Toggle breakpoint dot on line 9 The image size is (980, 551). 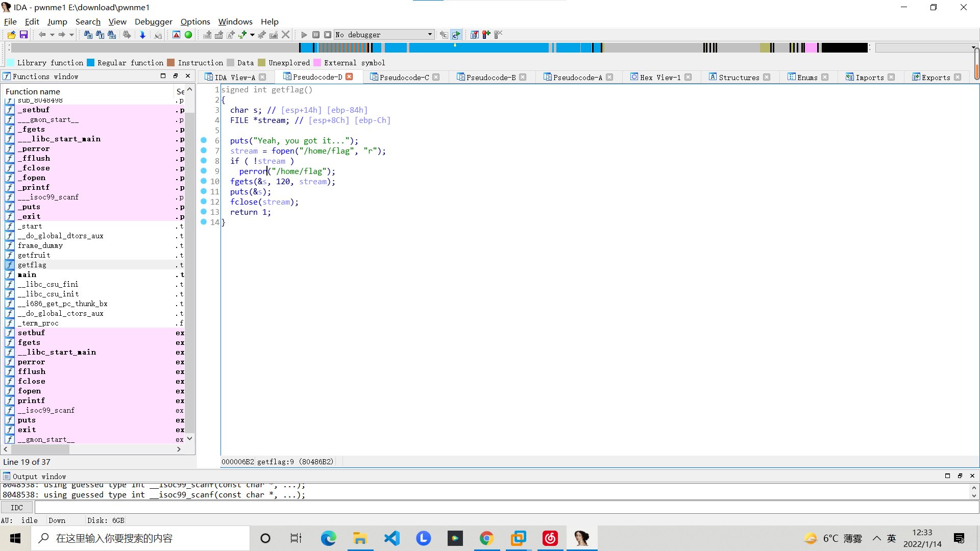[204, 171]
